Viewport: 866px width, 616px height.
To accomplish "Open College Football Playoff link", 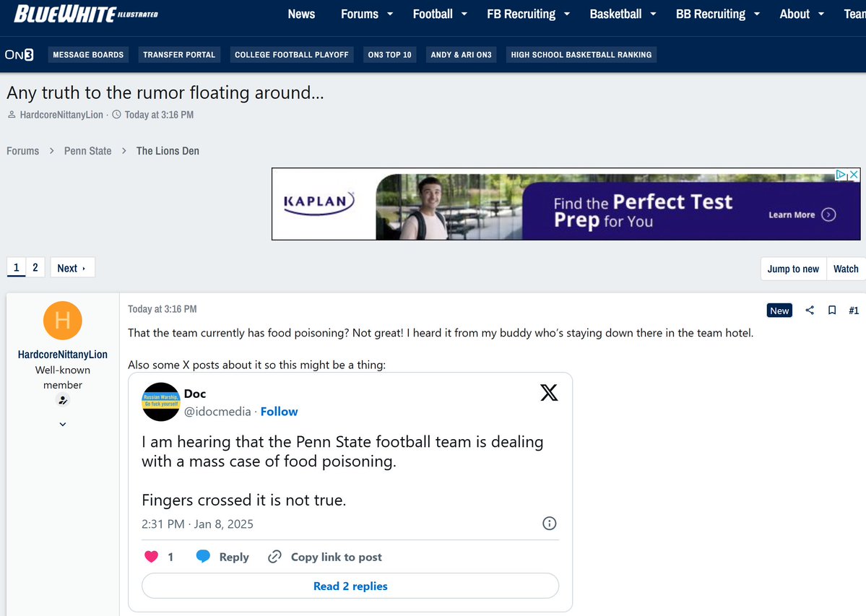I will (x=292, y=55).
